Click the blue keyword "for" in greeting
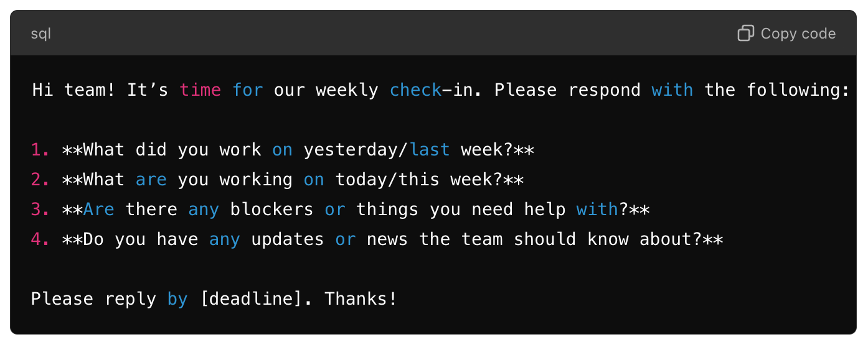Image resolution: width=868 pixels, height=342 pixels. [248, 90]
